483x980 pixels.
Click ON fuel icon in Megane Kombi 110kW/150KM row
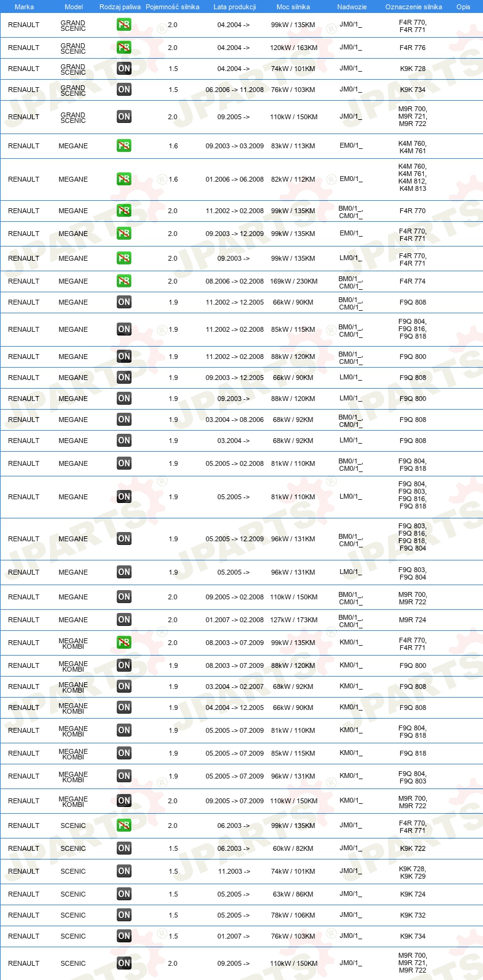124,801
